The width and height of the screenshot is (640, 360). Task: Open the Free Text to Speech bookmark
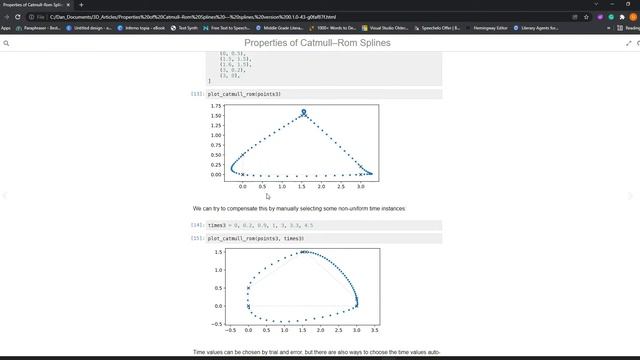coord(227,28)
